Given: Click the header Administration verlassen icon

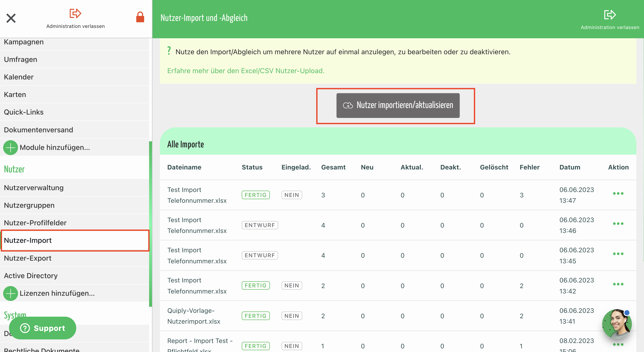Looking at the screenshot, I should [610, 15].
